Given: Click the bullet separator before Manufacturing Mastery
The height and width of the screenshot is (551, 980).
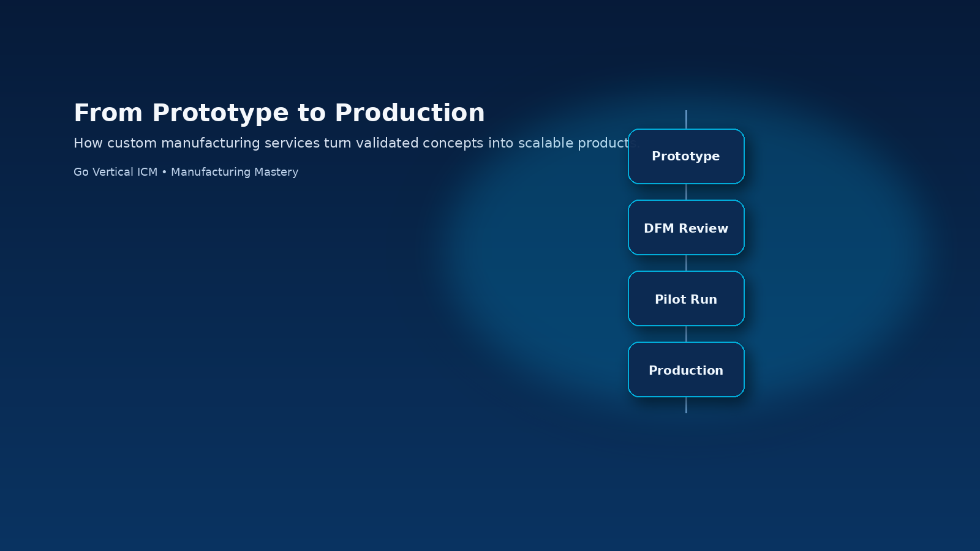Looking at the screenshot, I should click(164, 172).
